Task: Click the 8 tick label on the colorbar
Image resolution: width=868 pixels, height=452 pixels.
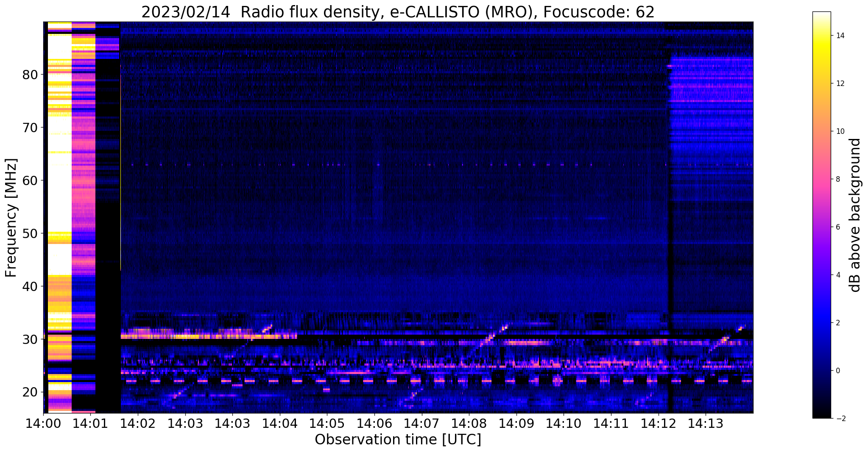Action: pos(837,179)
